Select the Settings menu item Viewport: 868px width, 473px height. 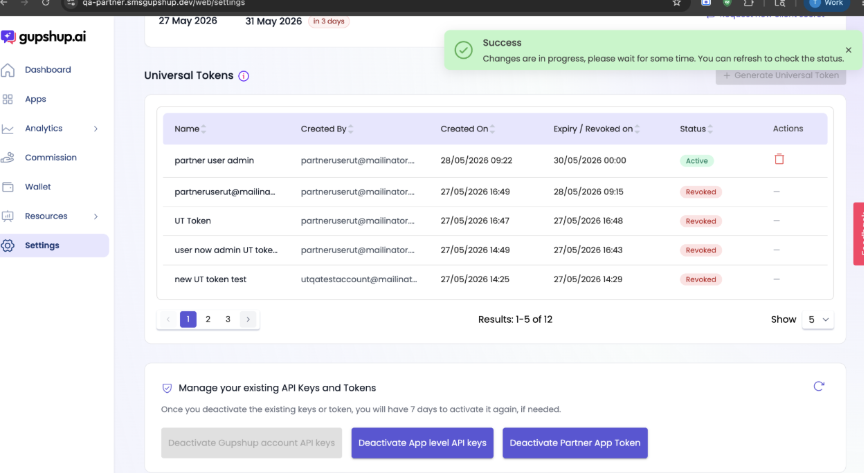coord(55,245)
